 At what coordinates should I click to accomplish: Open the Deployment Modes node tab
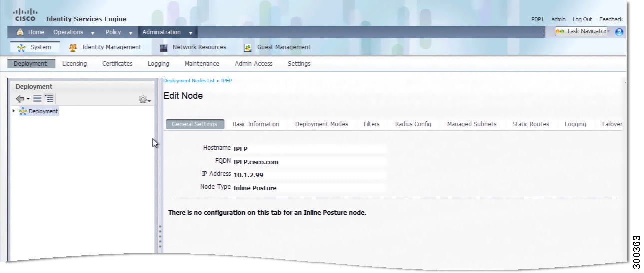322,124
